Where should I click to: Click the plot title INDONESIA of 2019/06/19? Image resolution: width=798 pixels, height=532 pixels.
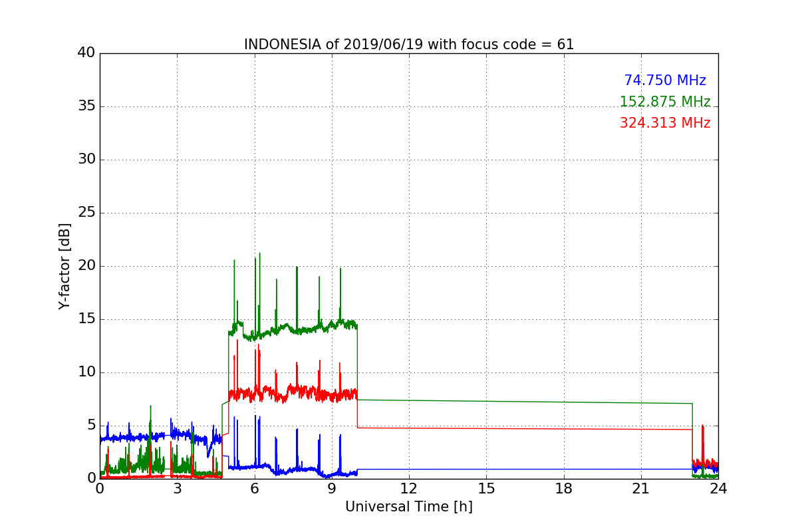[x=408, y=45]
